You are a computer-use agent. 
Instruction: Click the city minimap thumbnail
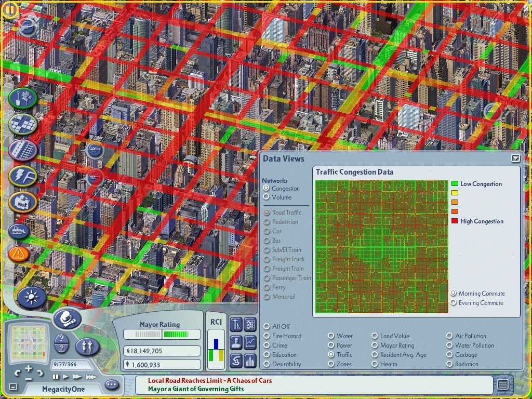(x=29, y=343)
